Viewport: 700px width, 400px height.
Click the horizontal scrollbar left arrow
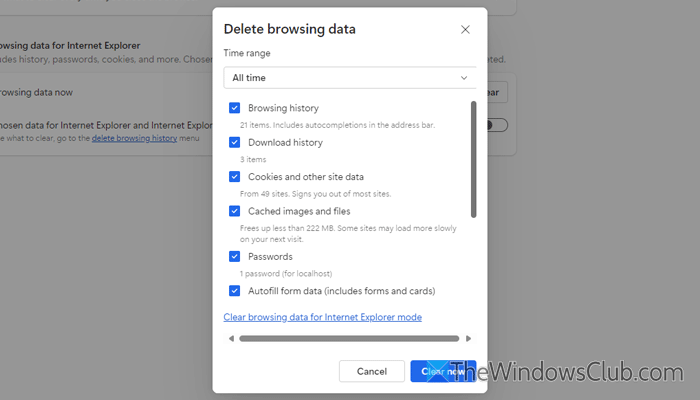click(x=231, y=339)
